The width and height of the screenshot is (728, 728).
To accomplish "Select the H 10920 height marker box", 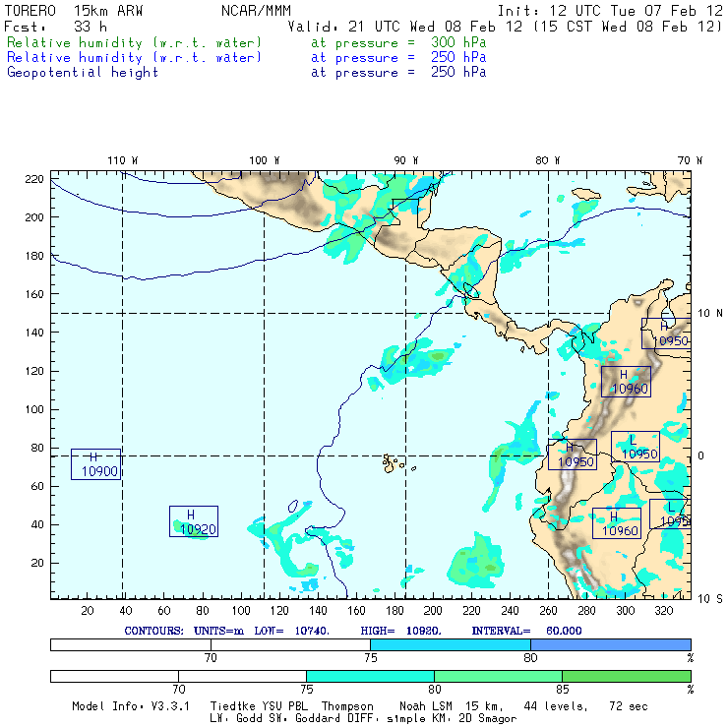I will point(193,521).
